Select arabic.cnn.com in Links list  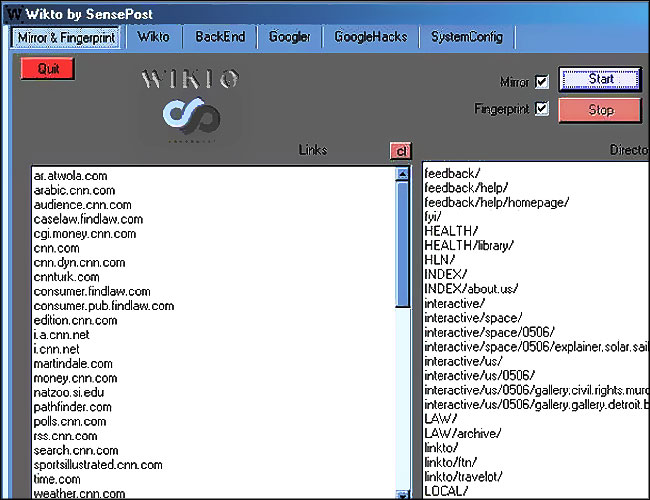click(x=75, y=190)
